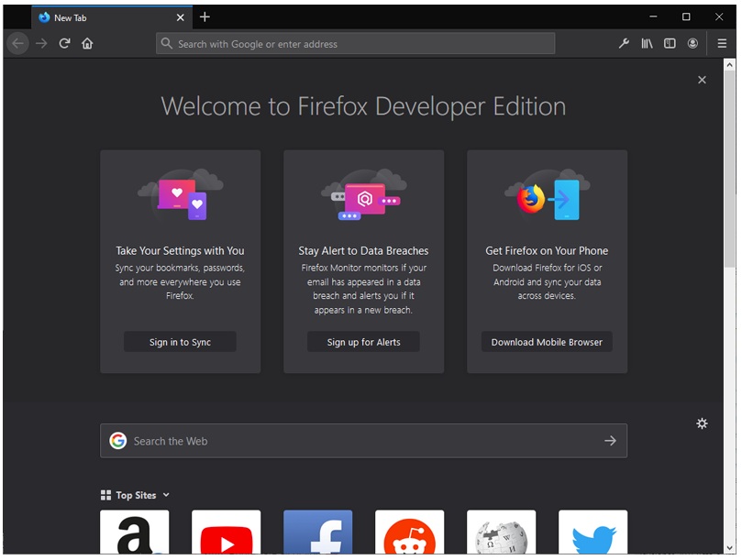
Task: Click the Search the Web field
Action: pyautogui.click(x=358, y=441)
